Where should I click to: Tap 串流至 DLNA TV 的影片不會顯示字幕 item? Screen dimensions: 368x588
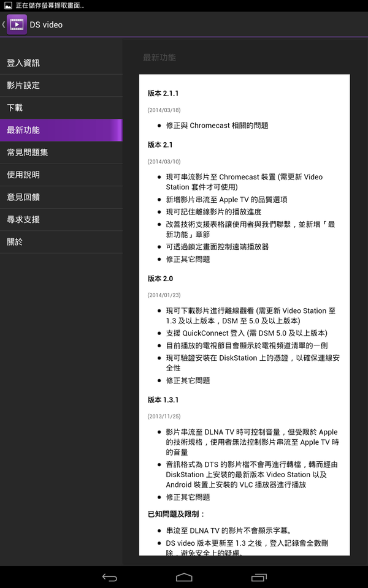229,530
